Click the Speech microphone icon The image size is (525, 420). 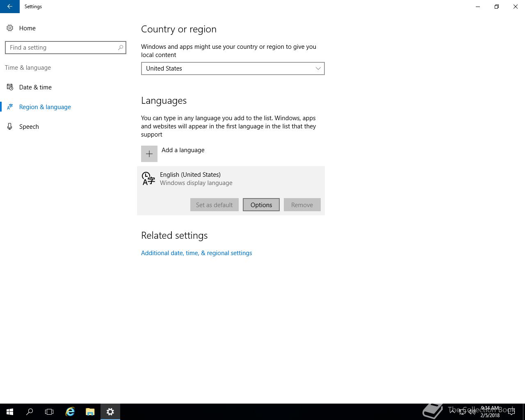pyautogui.click(x=10, y=126)
